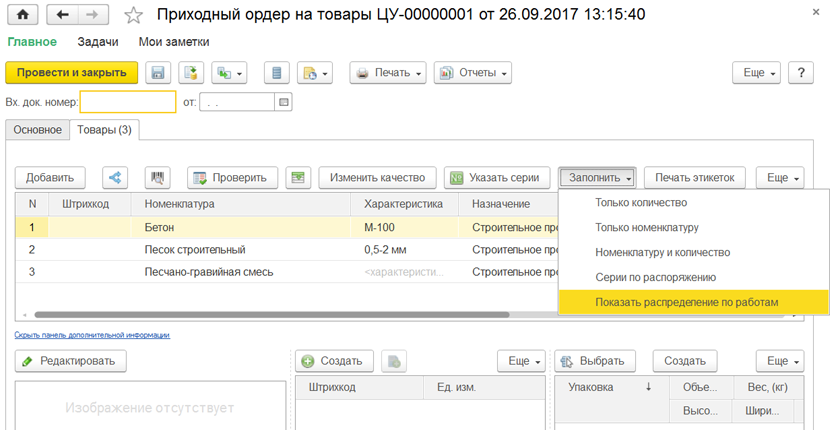The image size is (830, 430).
Task: Select the Песок строительный row
Action: click(287, 250)
